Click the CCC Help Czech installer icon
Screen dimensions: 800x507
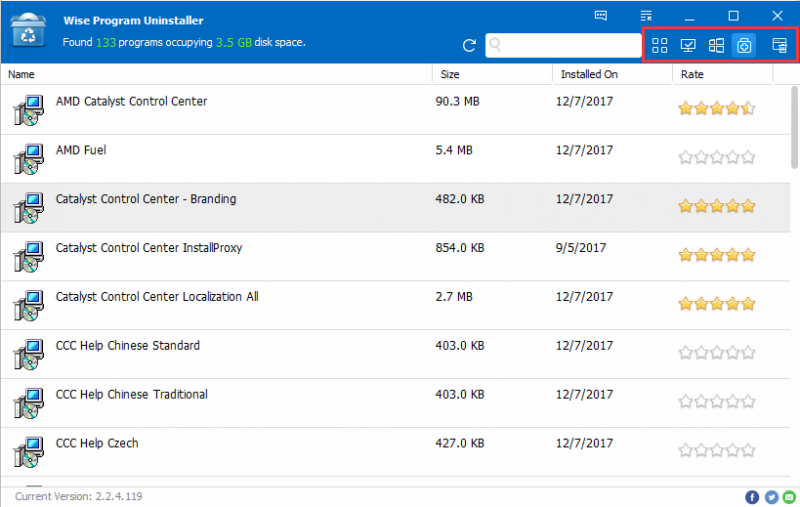[29, 452]
